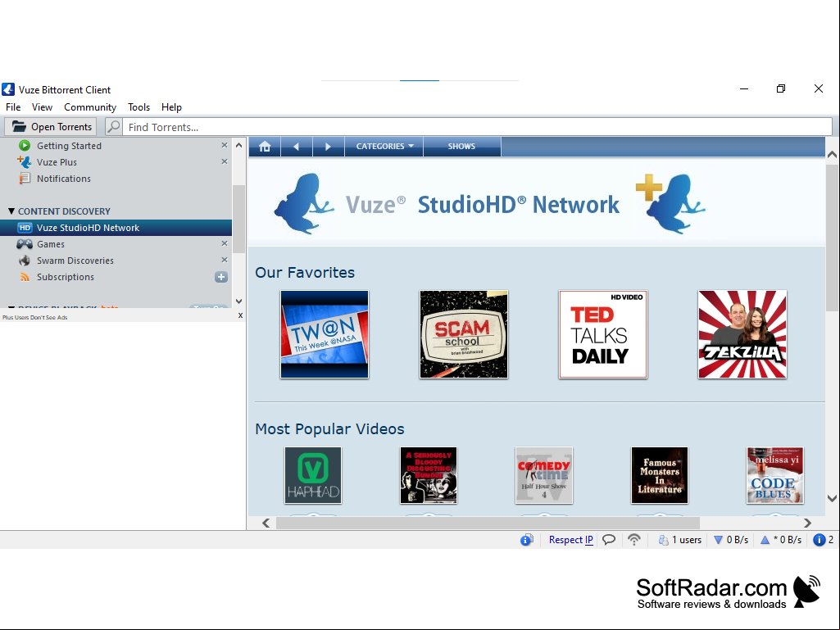Click the content horizontal scrollbar thumb

tap(488, 523)
